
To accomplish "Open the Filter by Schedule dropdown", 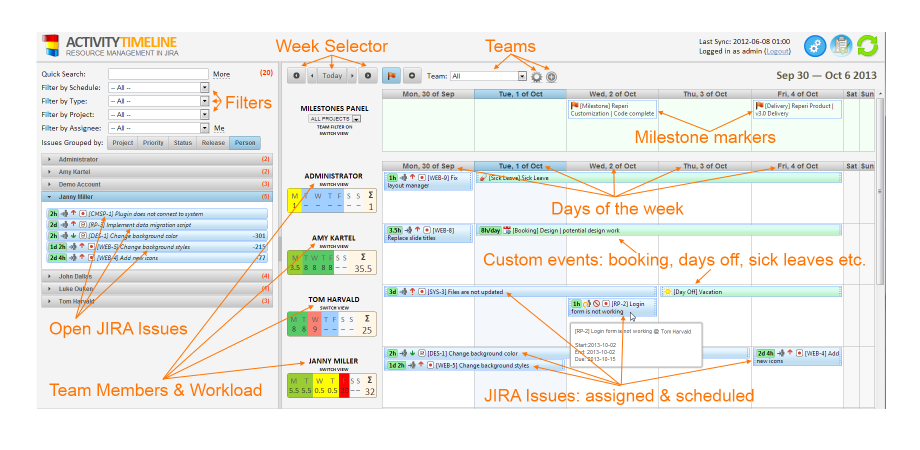I will [x=159, y=87].
